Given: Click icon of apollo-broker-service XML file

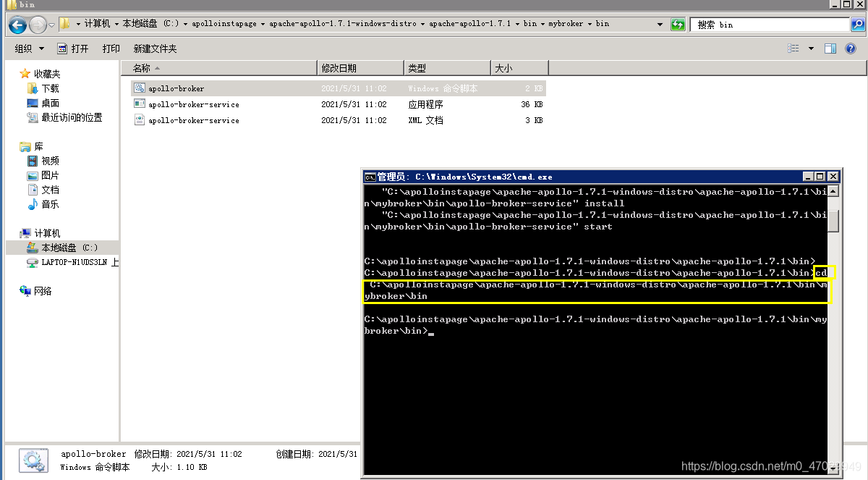Looking at the screenshot, I should click(140, 120).
